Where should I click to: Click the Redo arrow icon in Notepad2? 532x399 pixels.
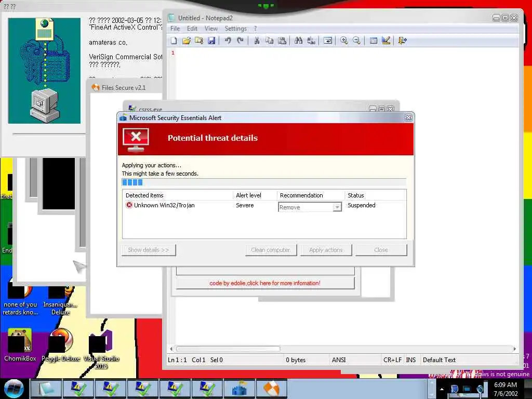240,41
